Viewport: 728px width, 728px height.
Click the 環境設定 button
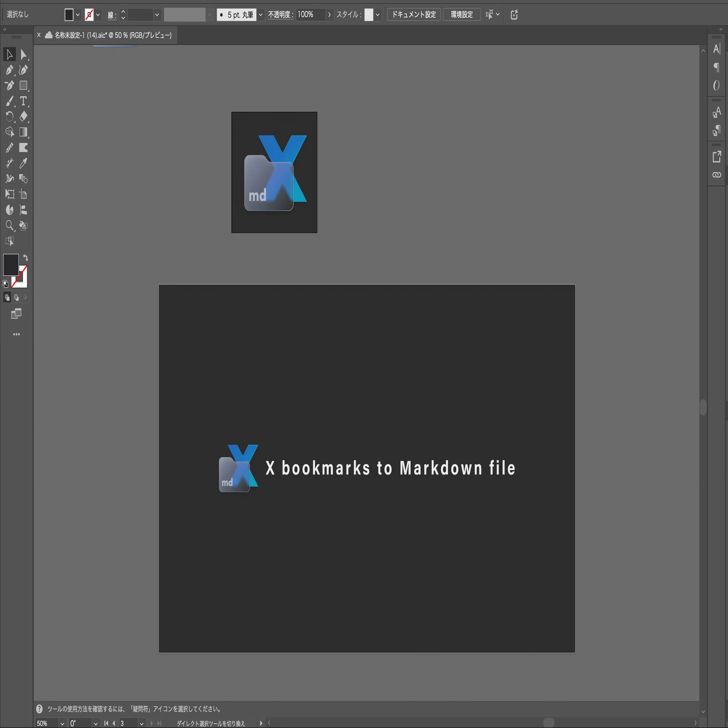462,15
